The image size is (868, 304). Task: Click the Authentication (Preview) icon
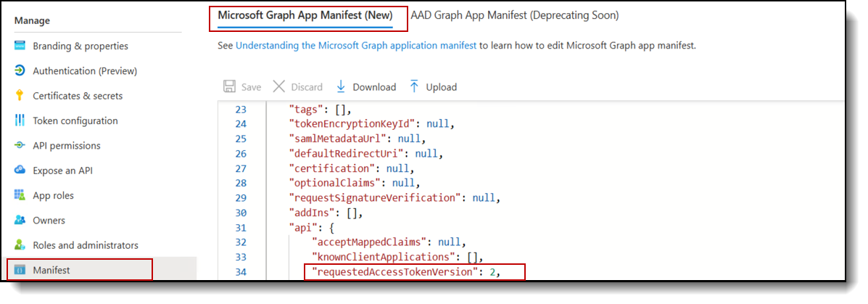pos(20,71)
